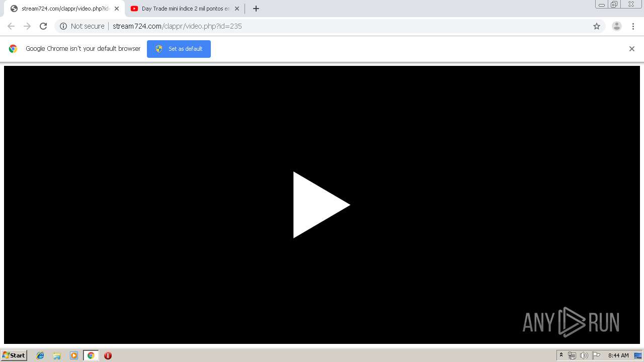Restore down the Chrome window
The width and height of the screenshot is (644, 362).
point(614,4)
